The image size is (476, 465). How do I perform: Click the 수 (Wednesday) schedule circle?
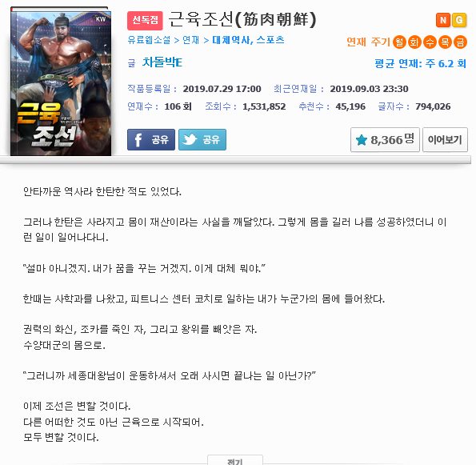click(430, 42)
